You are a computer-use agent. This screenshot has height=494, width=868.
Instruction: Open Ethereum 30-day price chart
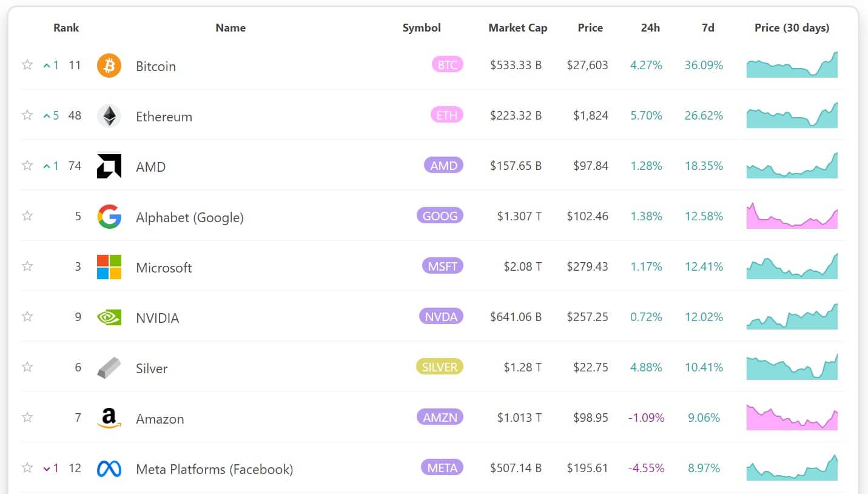792,115
